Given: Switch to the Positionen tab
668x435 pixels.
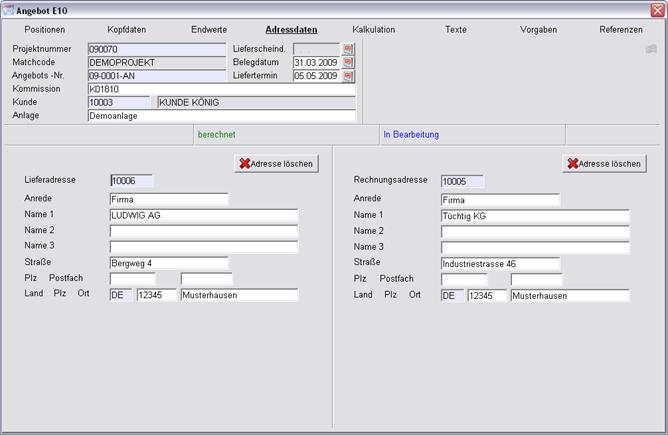Looking at the screenshot, I should (45, 30).
